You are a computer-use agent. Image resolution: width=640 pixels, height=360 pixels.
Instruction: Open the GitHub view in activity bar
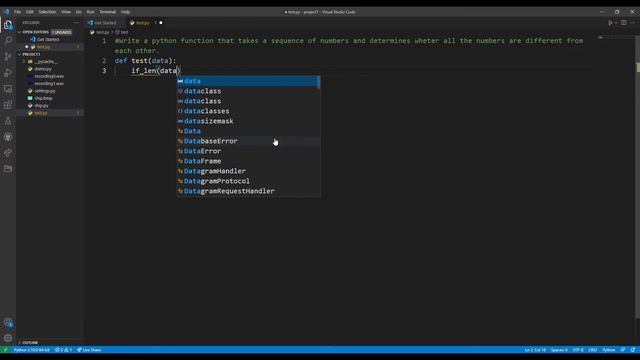coord(8,137)
